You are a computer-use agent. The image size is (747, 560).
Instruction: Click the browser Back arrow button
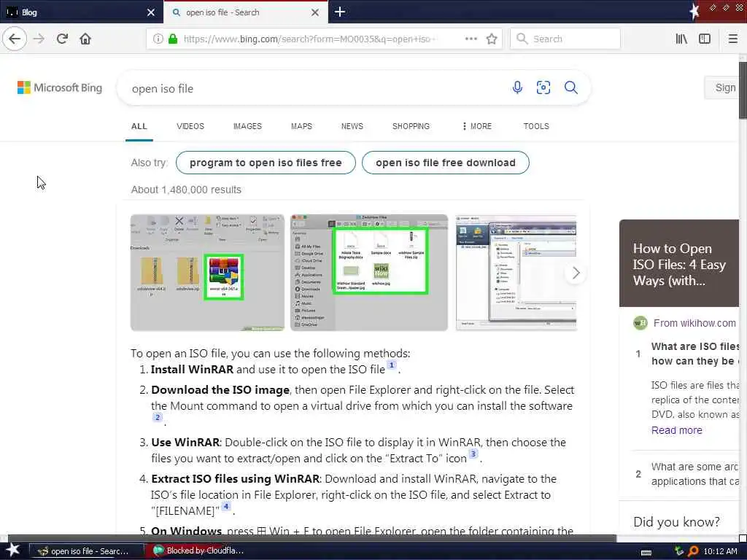tap(15, 39)
